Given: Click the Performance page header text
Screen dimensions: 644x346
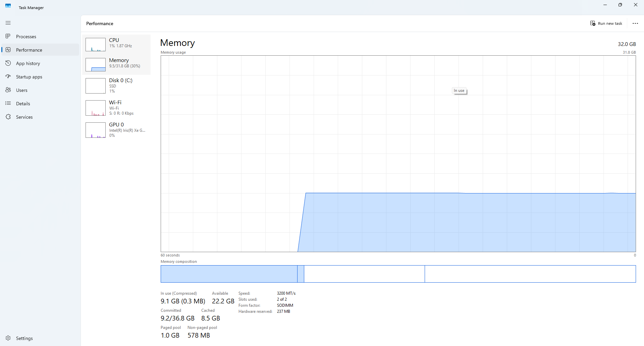Looking at the screenshot, I should click(100, 23).
